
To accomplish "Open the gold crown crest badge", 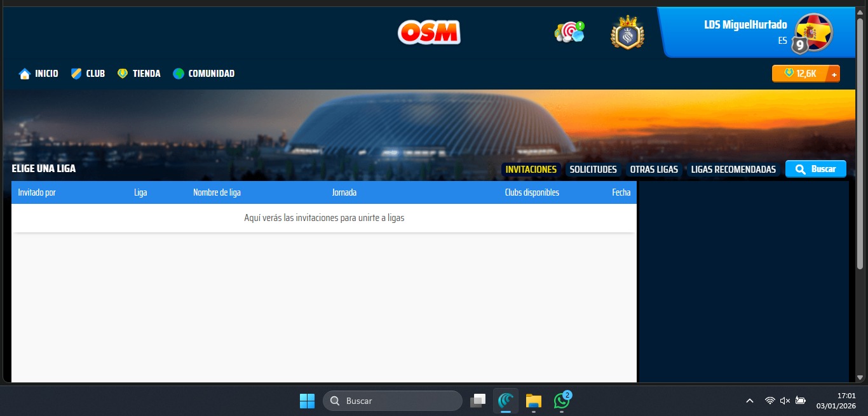I will 627,33.
